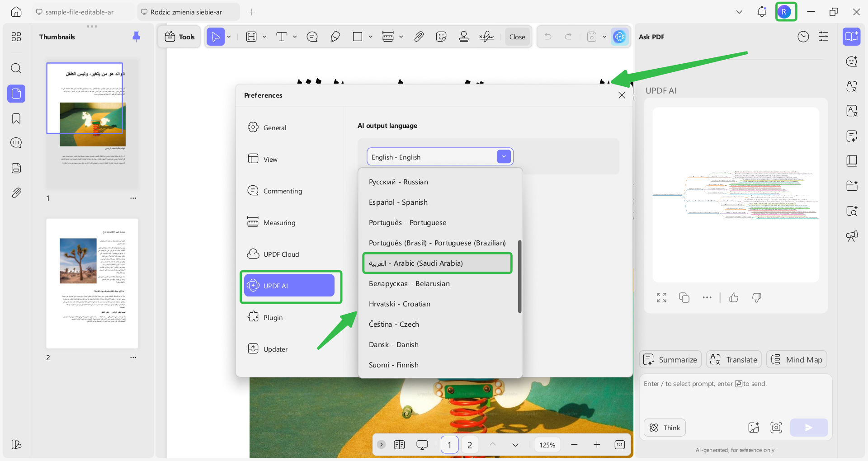Screen dimensions: 868x461
Task: Open the tab list chevron in title bar
Action: coord(739,12)
